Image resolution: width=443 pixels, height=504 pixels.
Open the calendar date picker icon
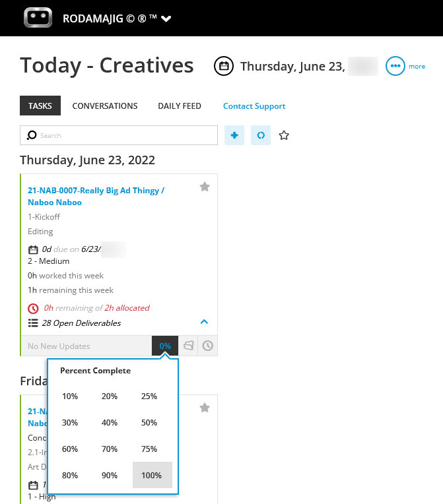[224, 66]
